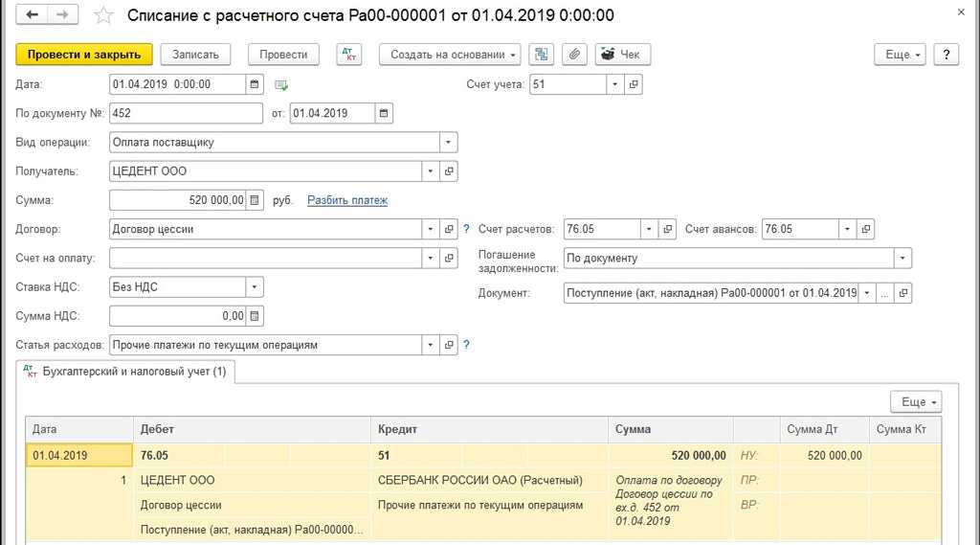Focus the По документу № field with 452
980x545 pixels.
pos(186,113)
